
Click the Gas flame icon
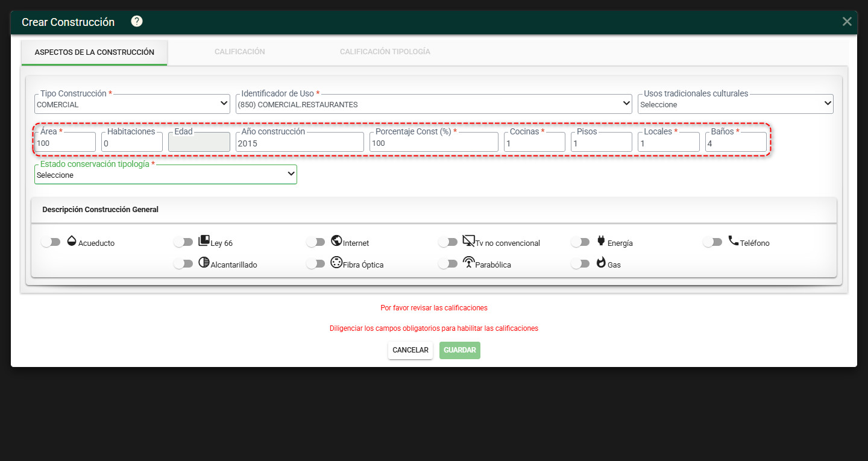click(601, 262)
